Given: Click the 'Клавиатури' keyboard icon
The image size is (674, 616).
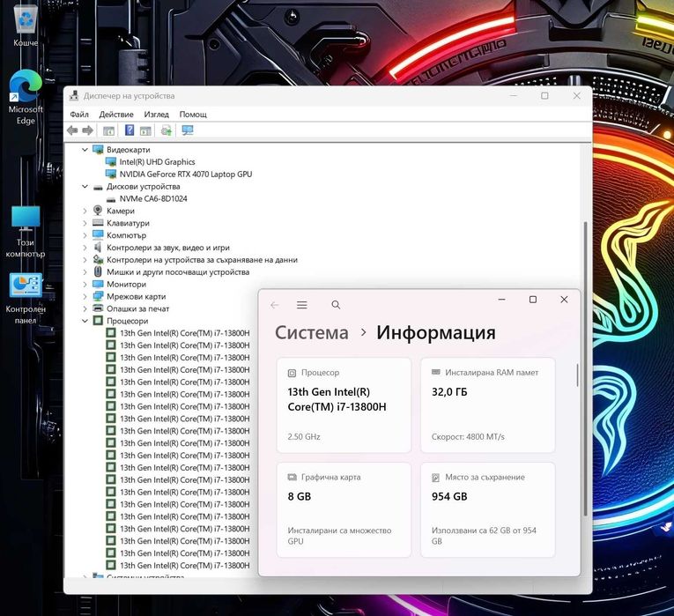Looking at the screenshot, I should (x=98, y=223).
